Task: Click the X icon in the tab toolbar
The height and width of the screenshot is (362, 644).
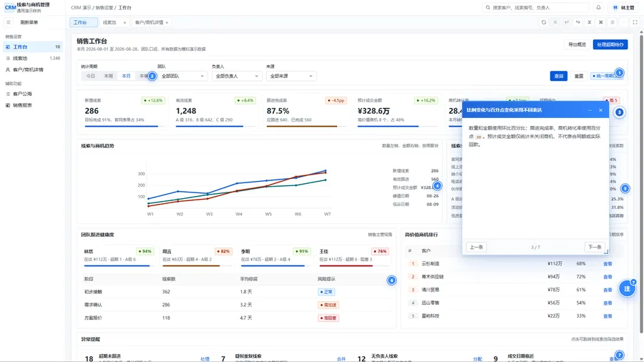Action: coord(555,22)
